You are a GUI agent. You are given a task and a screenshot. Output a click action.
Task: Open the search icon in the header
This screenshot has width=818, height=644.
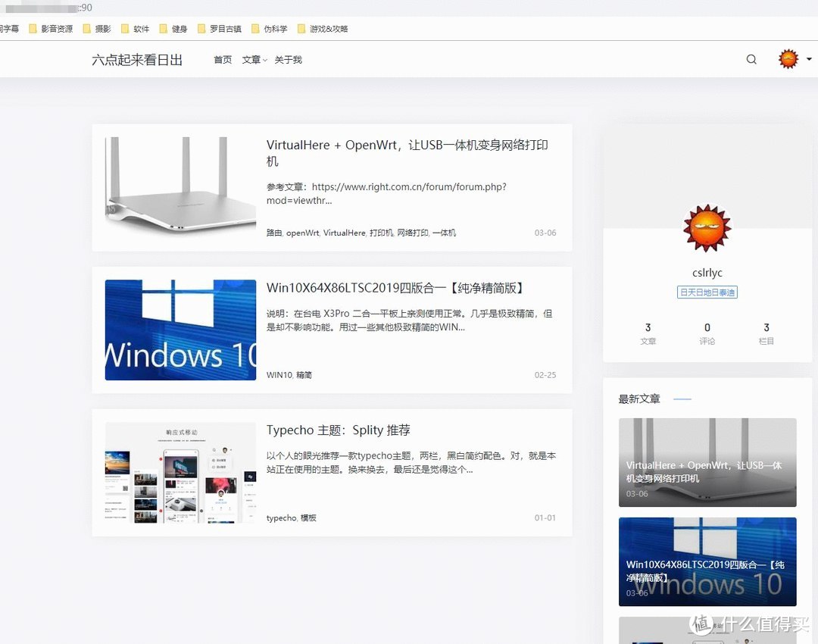(x=751, y=60)
